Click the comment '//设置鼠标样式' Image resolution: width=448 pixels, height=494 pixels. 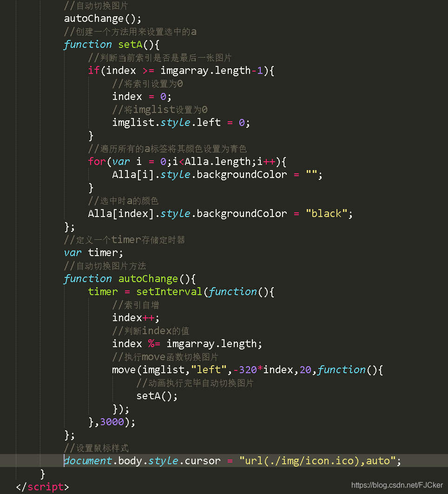[96, 448]
